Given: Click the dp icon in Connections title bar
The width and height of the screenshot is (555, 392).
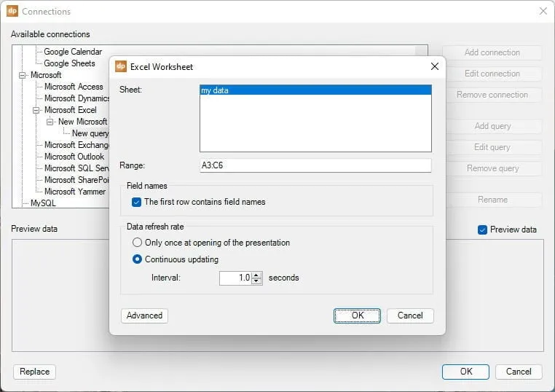Looking at the screenshot, I should (x=12, y=11).
